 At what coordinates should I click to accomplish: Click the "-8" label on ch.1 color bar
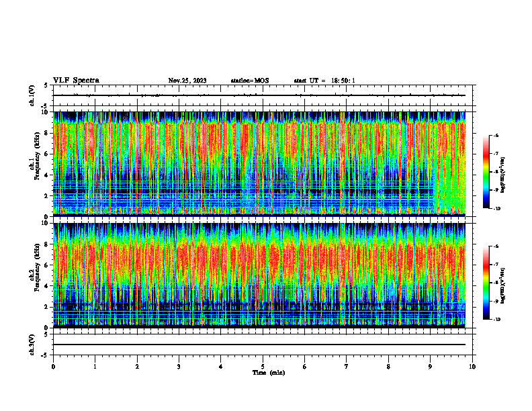(x=495, y=172)
